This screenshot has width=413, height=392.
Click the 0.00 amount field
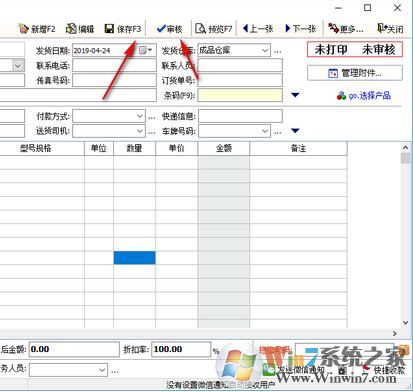click(74, 349)
